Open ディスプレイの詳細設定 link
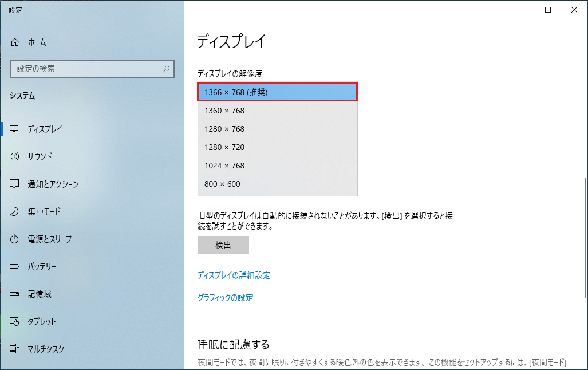 (234, 275)
